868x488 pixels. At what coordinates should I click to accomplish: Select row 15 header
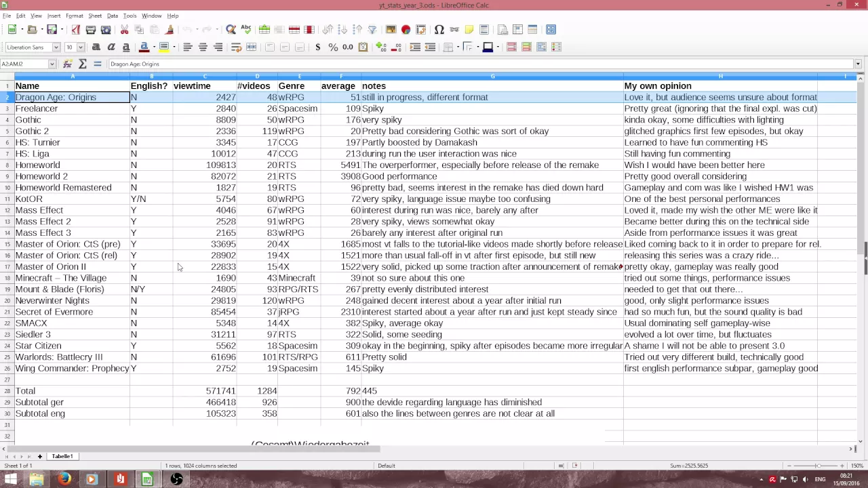click(x=7, y=244)
